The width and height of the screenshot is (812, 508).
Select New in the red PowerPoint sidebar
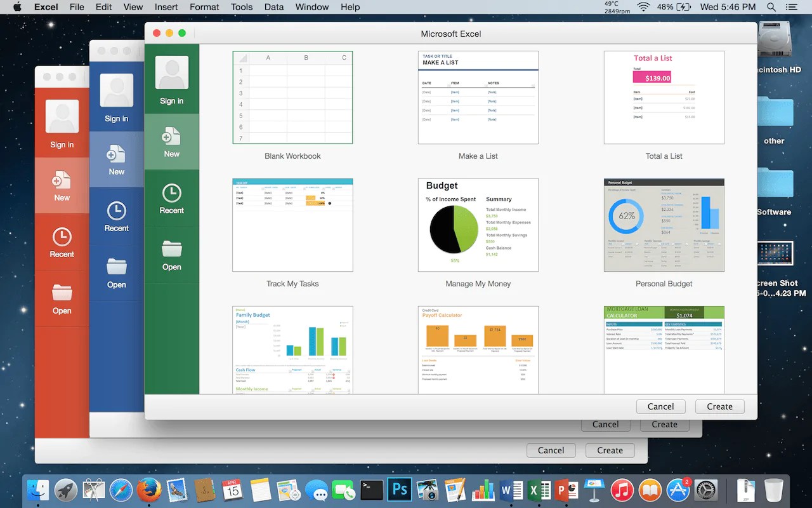62,186
